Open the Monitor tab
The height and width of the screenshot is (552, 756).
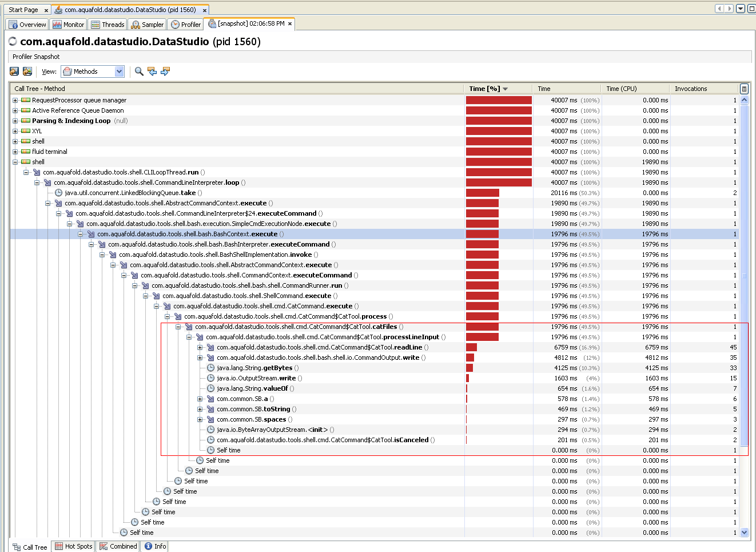(68, 25)
